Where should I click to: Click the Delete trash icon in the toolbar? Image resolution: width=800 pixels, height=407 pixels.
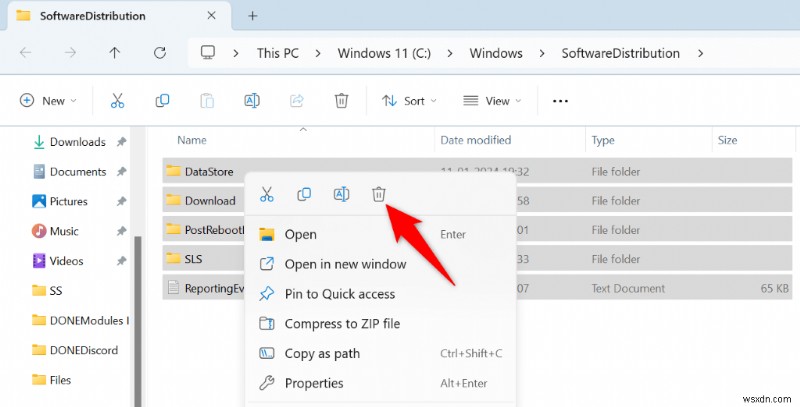(341, 100)
